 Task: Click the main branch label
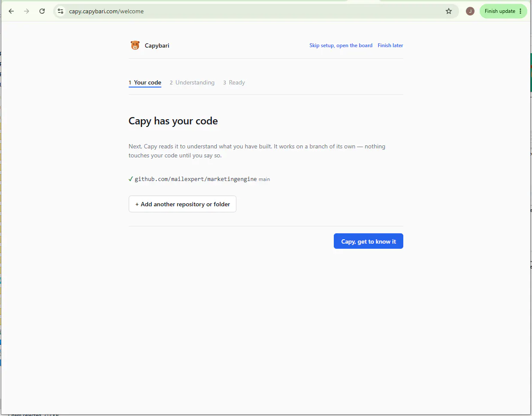point(264,179)
